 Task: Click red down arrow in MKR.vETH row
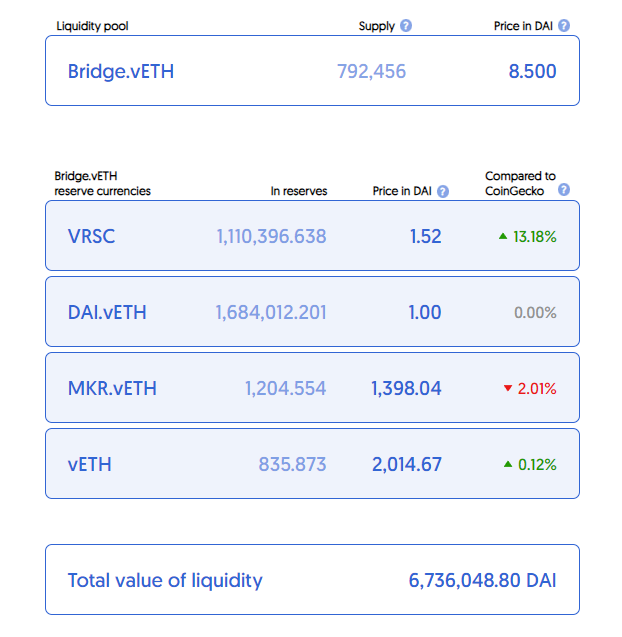(x=507, y=388)
